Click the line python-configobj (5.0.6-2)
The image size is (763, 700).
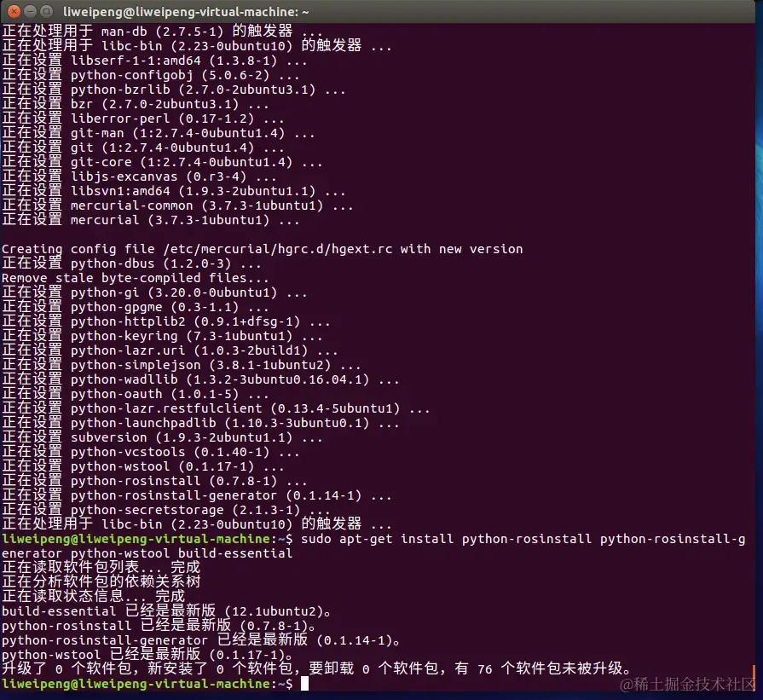[x=151, y=75]
